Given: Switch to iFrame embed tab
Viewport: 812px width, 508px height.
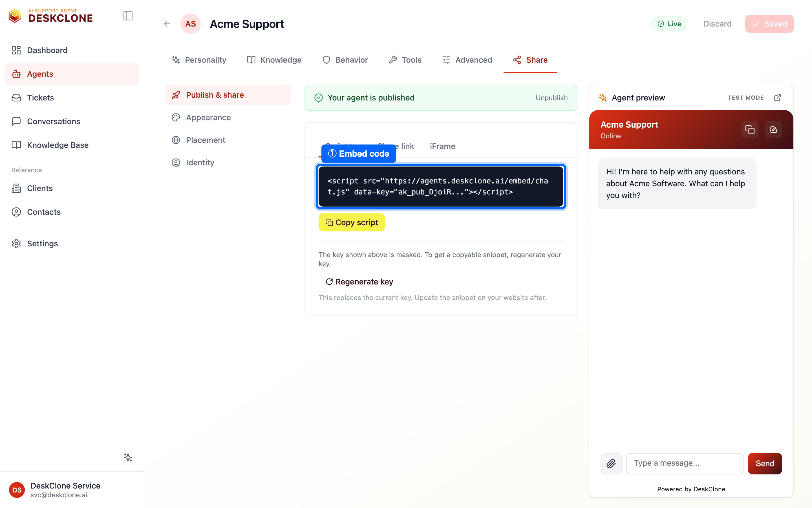Looking at the screenshot, I should (442, 146).
